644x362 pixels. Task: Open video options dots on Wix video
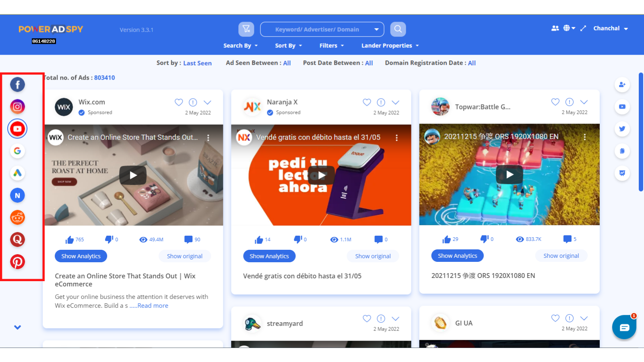pyautogui.click(x=208, y=138)
